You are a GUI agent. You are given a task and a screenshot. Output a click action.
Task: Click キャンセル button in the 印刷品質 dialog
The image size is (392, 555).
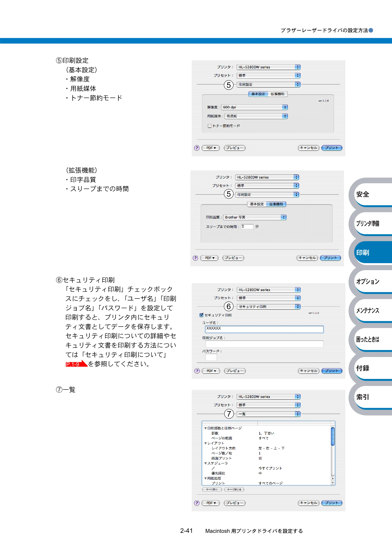coord(307,258)
